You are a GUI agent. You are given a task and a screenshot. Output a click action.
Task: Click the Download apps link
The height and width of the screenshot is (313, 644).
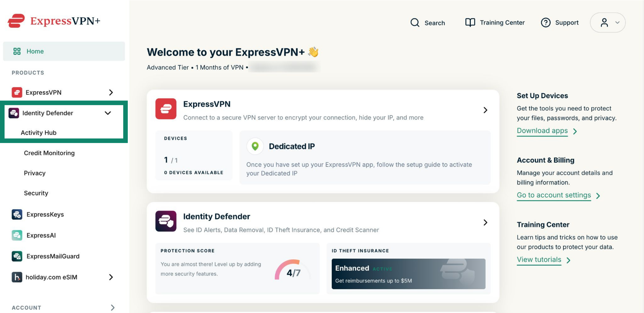pyautogui.click(x=542, y=131)
